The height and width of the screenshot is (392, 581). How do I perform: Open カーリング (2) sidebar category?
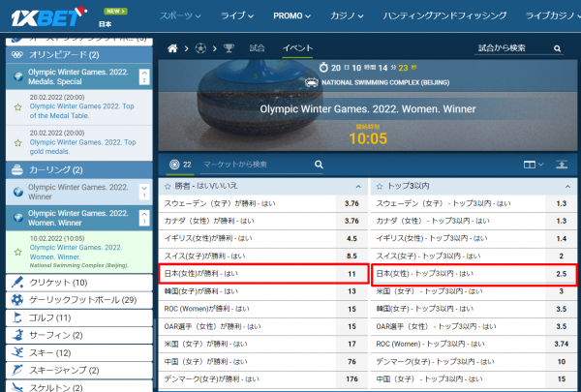(79, 170)
